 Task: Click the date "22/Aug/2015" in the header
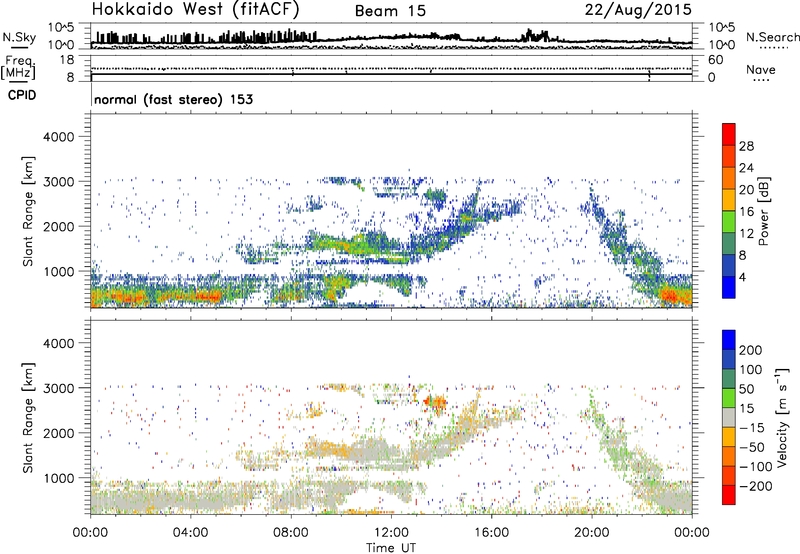click(x=638, y=10)
